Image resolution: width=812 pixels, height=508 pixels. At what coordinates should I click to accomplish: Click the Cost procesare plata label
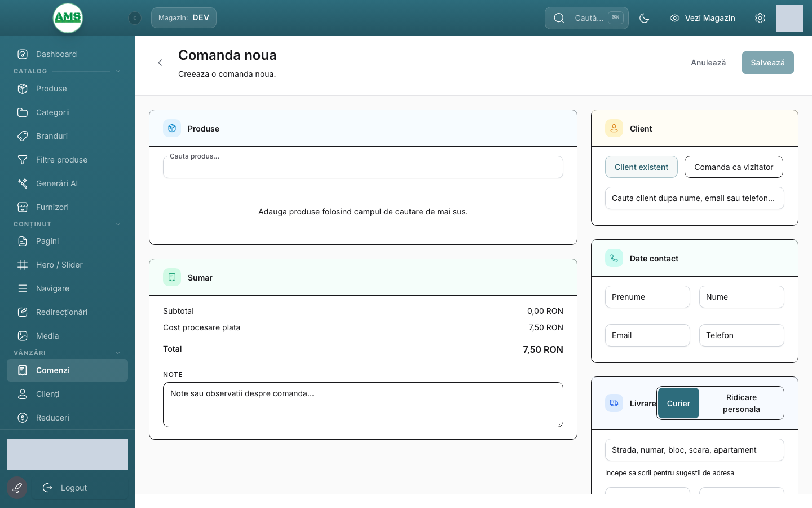pyautogui.click(x=201, y=327)
